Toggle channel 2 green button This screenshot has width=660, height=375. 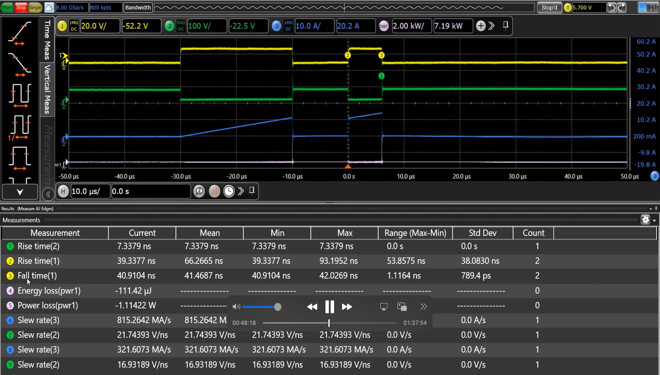point(169,26)
